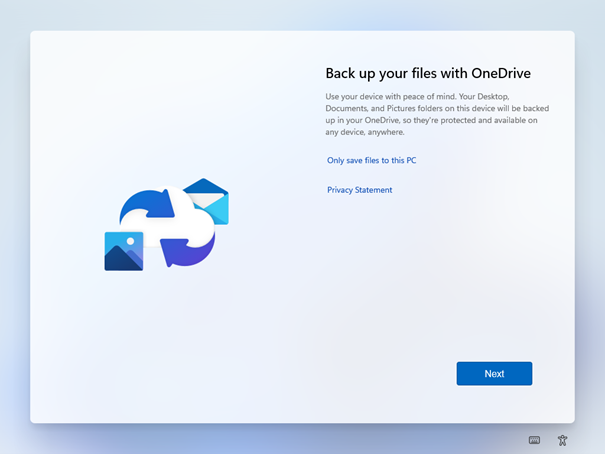The image size is (605, 454).
Task: Click the 'Documents, and Pictures folders' text line
Action: click(x=400, y=108)
